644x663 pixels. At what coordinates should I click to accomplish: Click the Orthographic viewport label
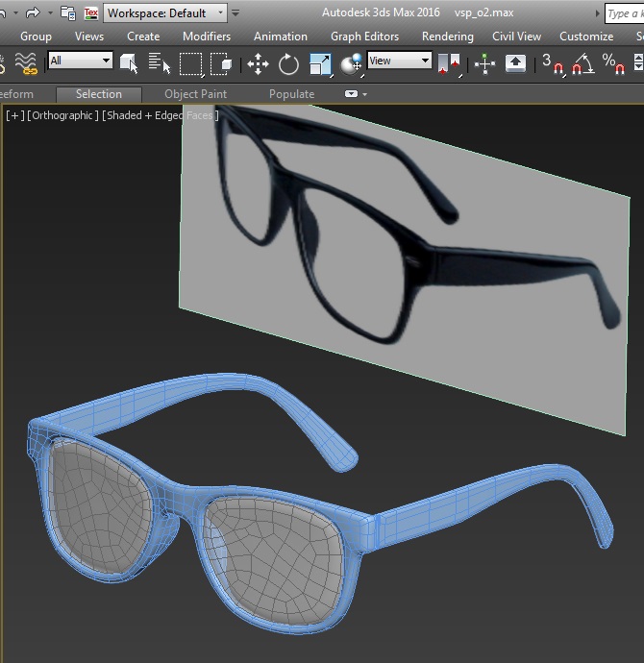coord(62,115)
